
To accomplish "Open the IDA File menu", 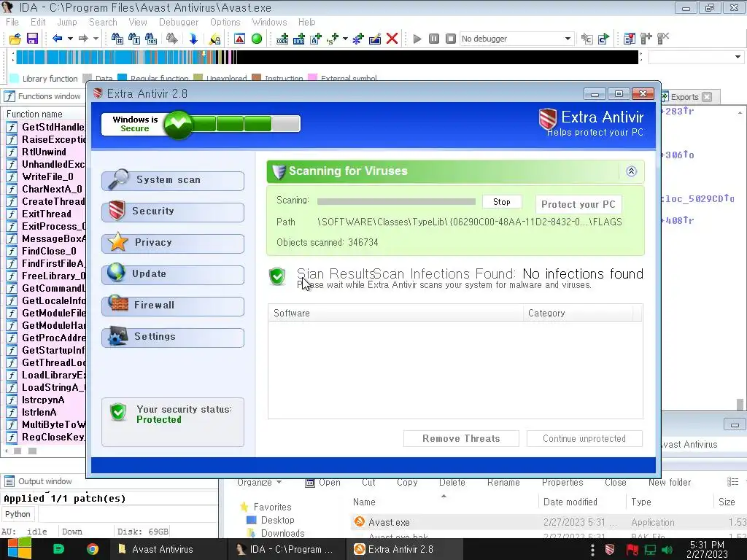I will [12, 22].
